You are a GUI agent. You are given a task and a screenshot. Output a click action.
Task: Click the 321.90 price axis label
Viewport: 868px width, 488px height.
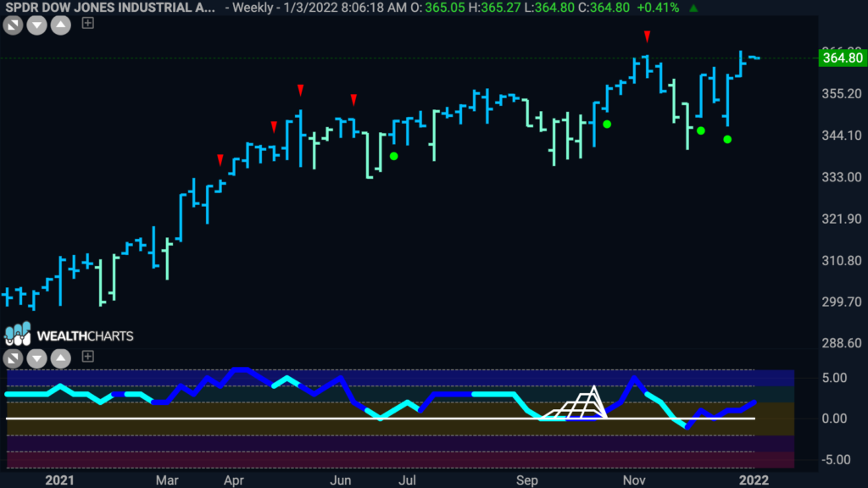click(842, 219)
